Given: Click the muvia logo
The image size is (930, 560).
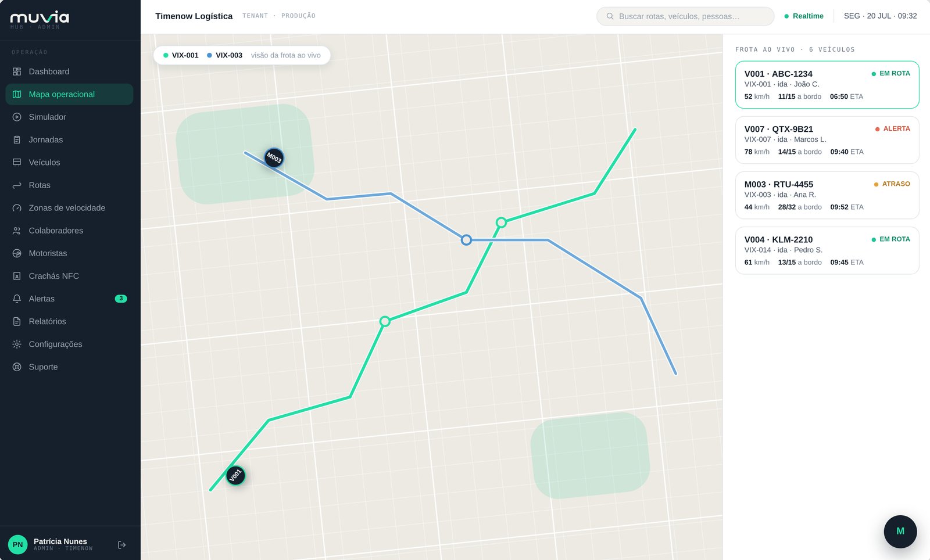Looking at the screenshot, I should coord(40,18).
